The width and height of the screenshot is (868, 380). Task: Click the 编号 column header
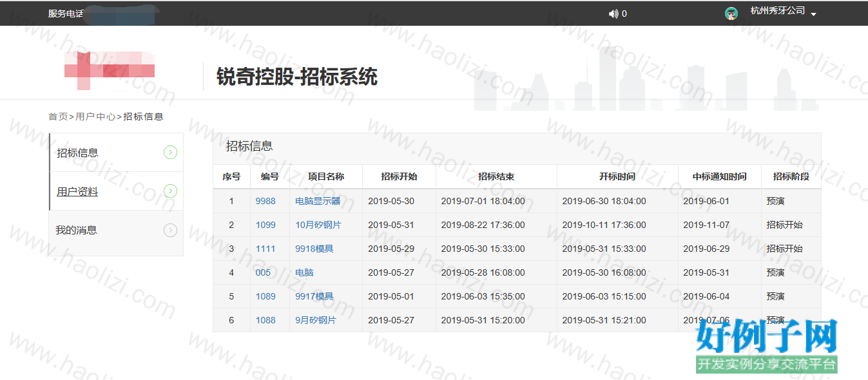(x=270, y=176)
